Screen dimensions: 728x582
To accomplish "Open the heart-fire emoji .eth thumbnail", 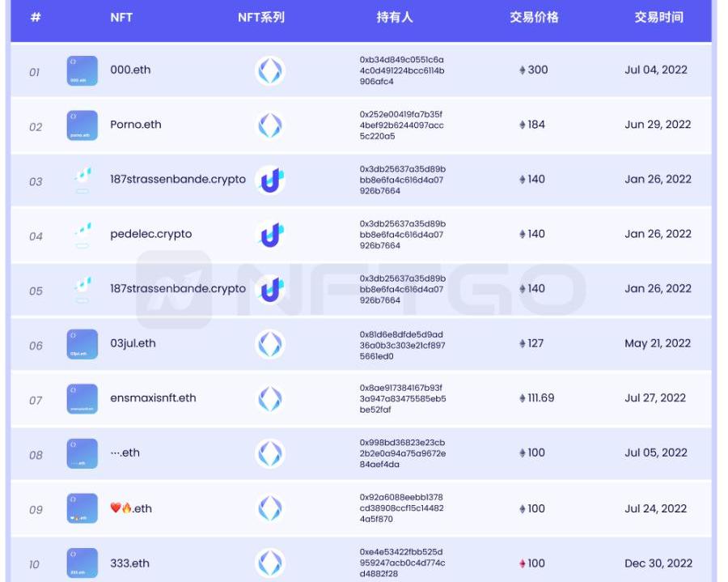I will (x=82, y=508).
